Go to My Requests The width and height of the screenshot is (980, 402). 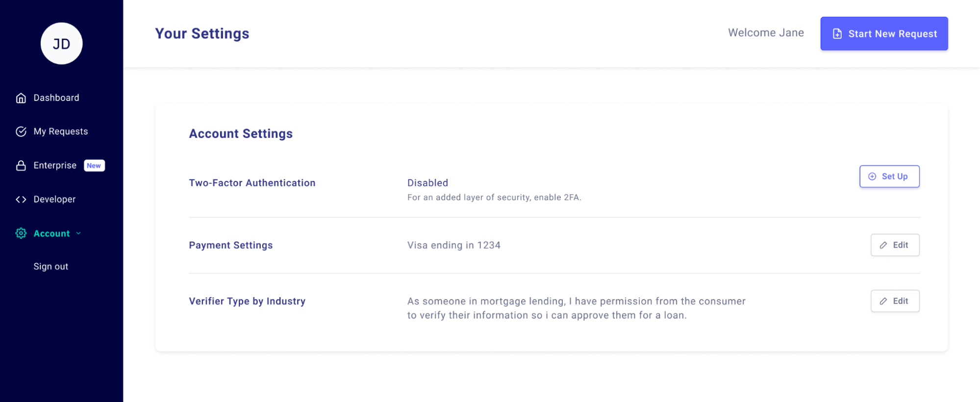(x=60, y=131)
